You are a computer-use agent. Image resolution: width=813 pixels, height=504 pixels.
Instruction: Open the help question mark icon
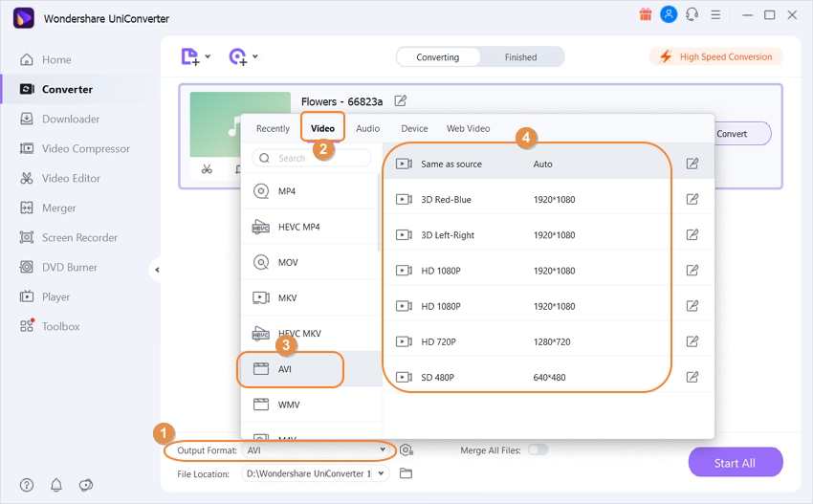tap(27, 485)
